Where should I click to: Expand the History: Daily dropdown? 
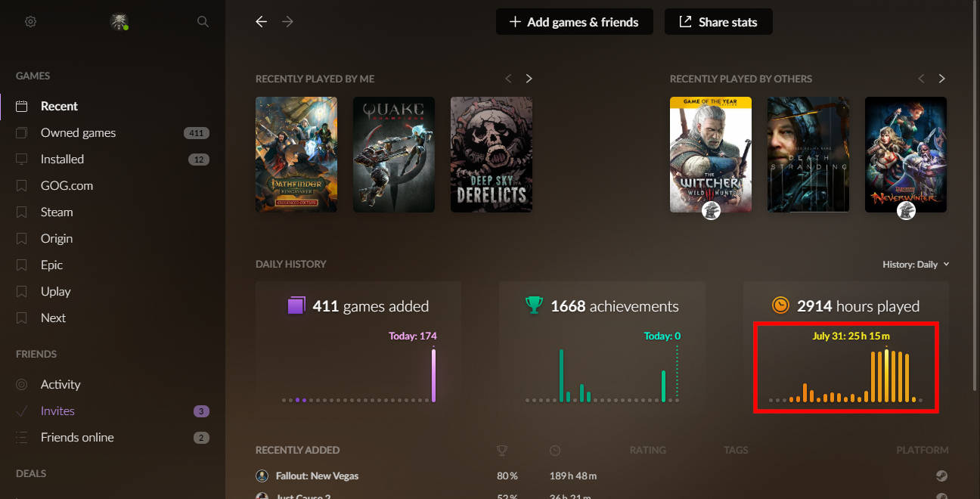coord(916,265)
